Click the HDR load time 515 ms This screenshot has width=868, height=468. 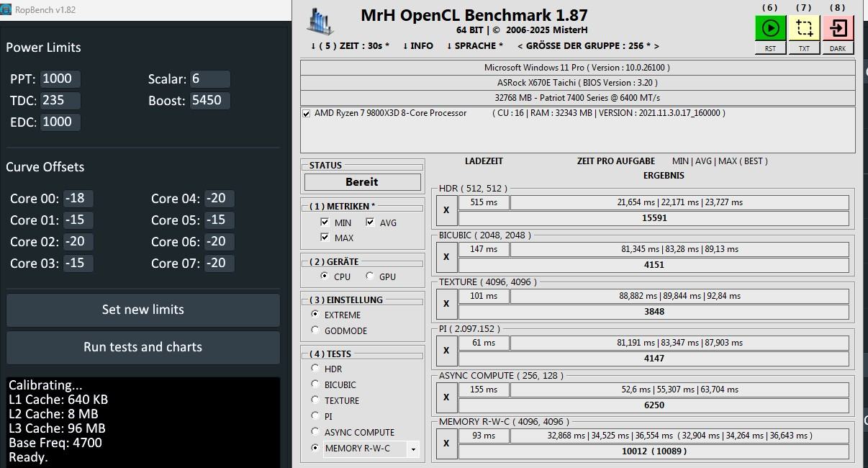[x=484, y=203]
